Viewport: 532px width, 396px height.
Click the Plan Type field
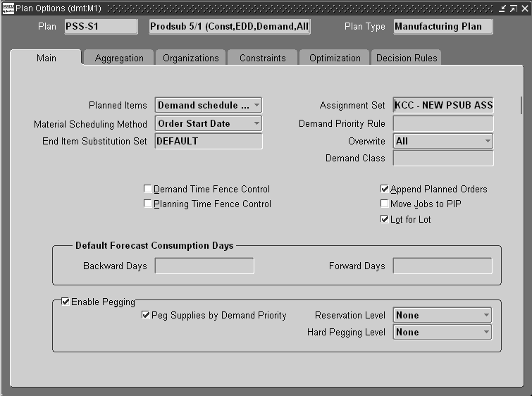[443, 27]
